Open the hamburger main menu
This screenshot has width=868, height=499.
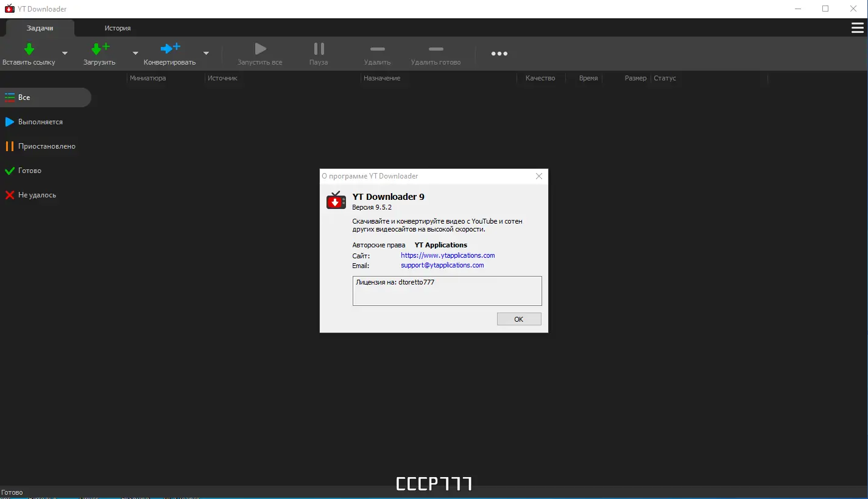click(x=857, y=28)
